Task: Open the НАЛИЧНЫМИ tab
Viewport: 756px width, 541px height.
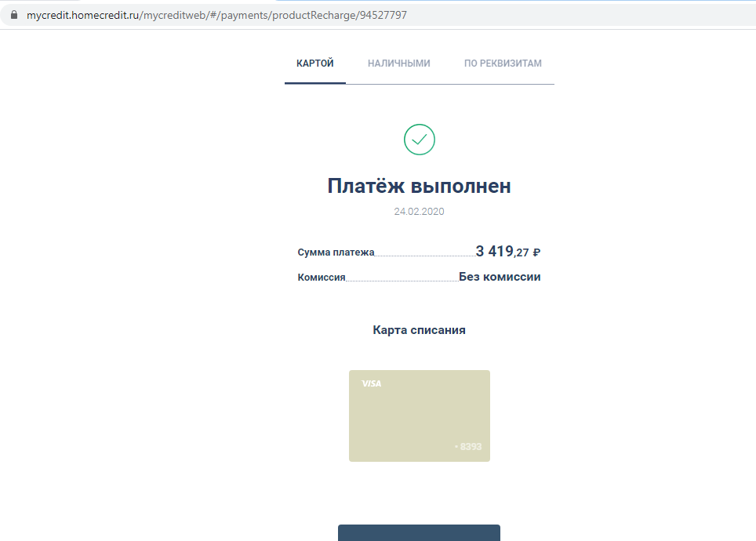Action: click(398, 64)
